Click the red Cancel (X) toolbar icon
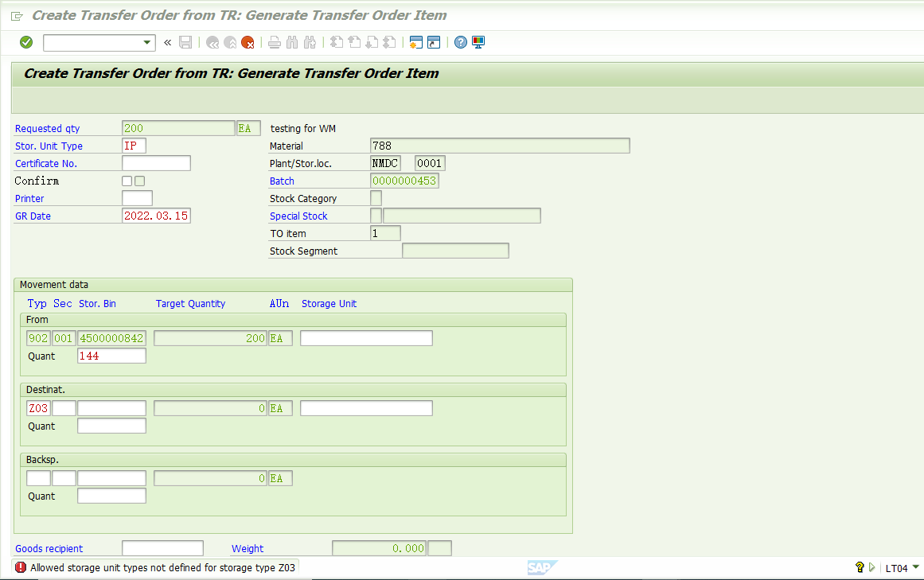This screenshot has height=580, width=924. tap(248, 42)
